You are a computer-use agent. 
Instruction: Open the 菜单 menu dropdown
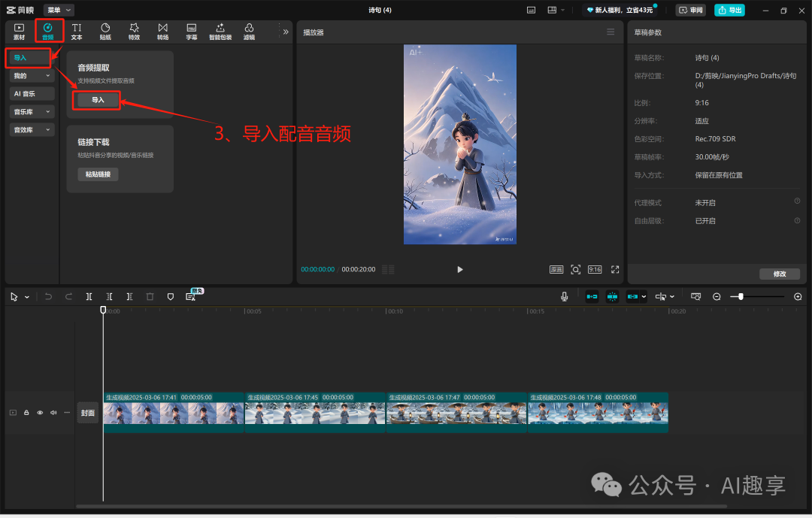[59, 10]
